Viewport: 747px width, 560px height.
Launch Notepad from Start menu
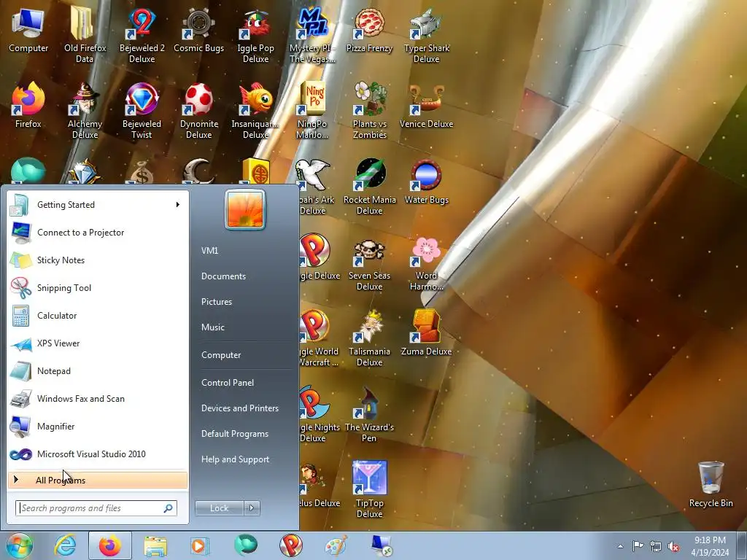point(98,371)
